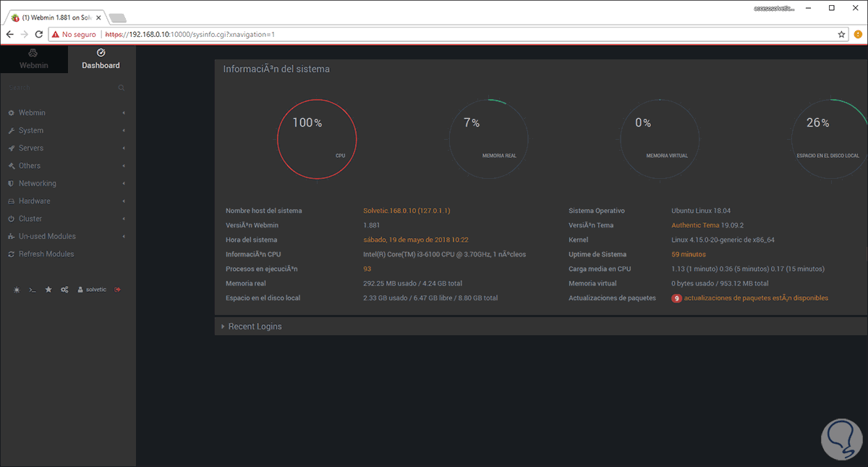Click the gavel icon beside Others

[x=12, y=166]
